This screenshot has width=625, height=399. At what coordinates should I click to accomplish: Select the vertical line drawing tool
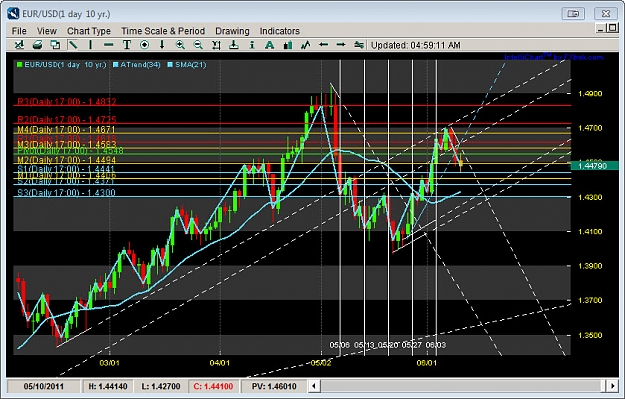[90, 45]
